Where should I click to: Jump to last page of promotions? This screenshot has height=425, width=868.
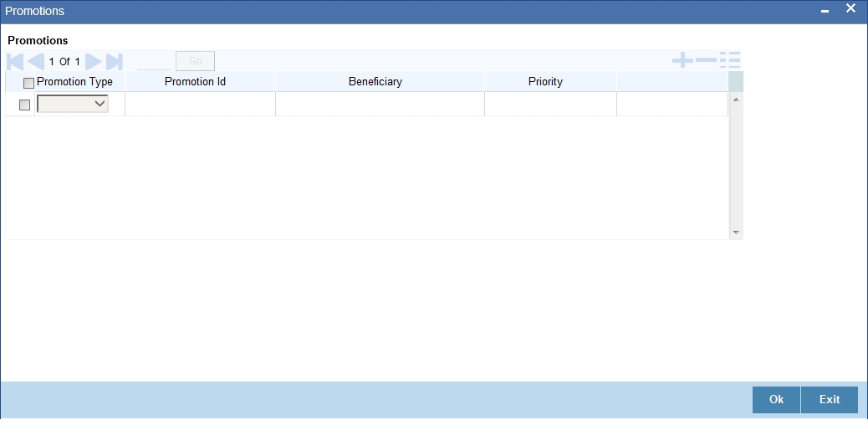(x=114, y=61)
